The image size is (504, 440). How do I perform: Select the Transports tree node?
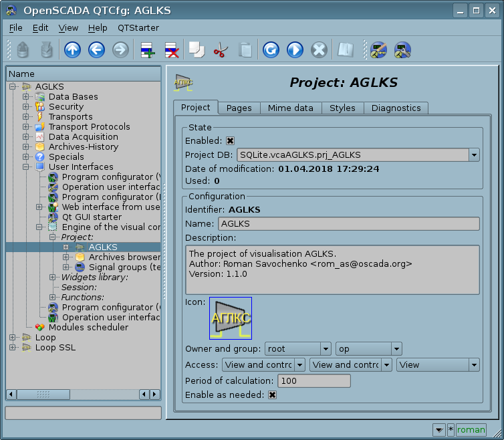(70, 116)
